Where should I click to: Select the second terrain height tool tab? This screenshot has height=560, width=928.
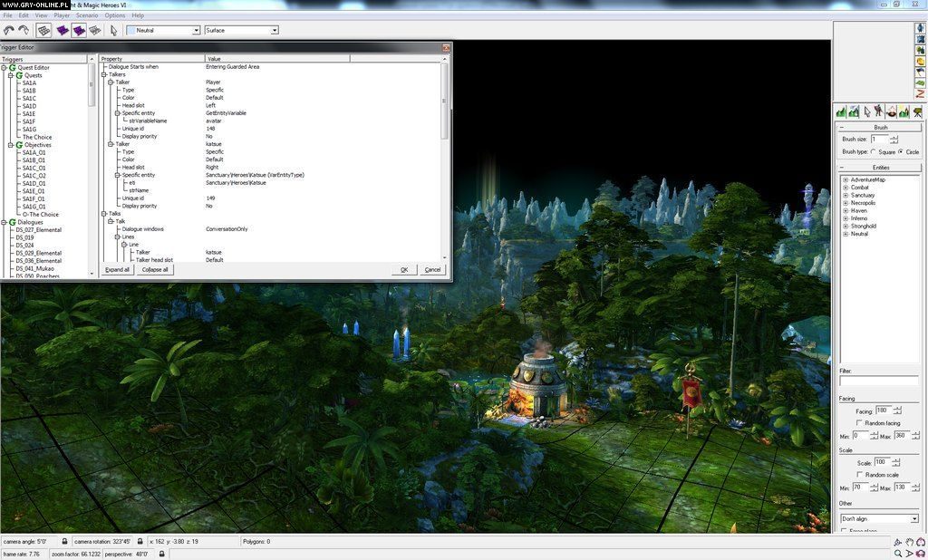click(854, 111)
